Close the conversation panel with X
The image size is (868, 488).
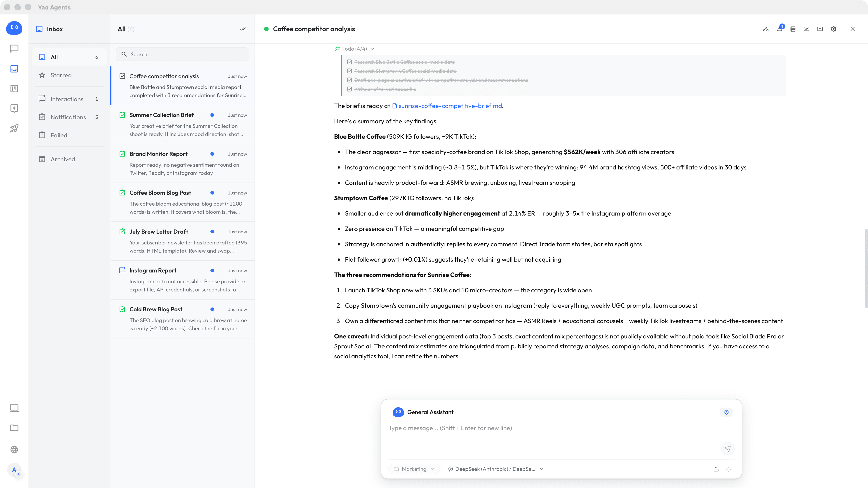pos(852,29)
